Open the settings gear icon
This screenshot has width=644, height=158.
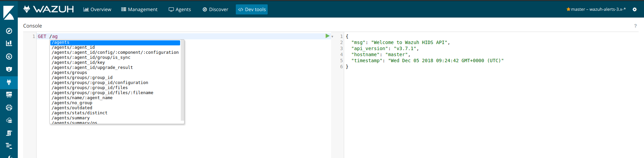(635, 9)
